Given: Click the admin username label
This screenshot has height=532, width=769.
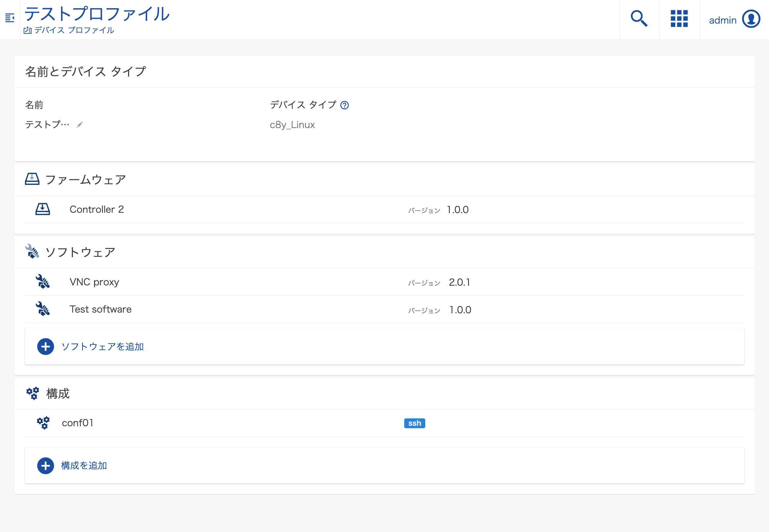Looking at the screenshot, I should tap(722, 20).
